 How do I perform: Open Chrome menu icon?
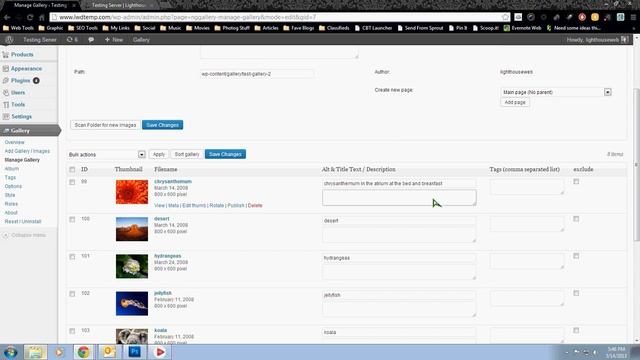(633, 17)
